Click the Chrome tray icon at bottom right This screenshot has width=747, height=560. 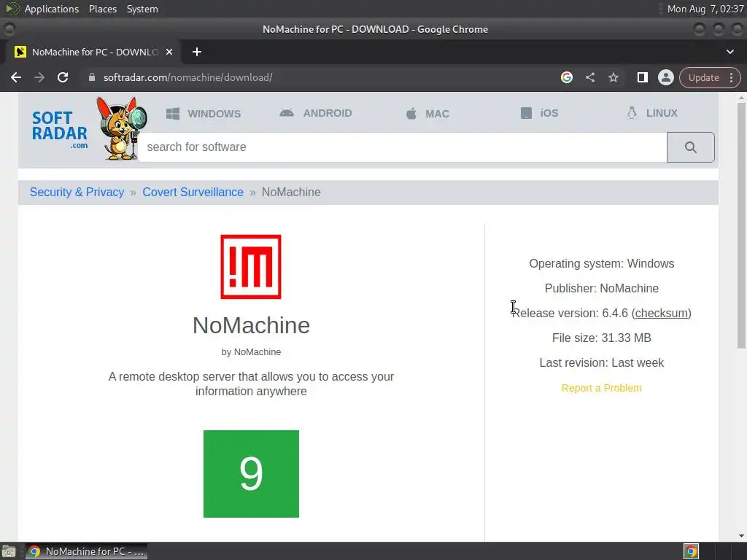(x=691, y=551)
